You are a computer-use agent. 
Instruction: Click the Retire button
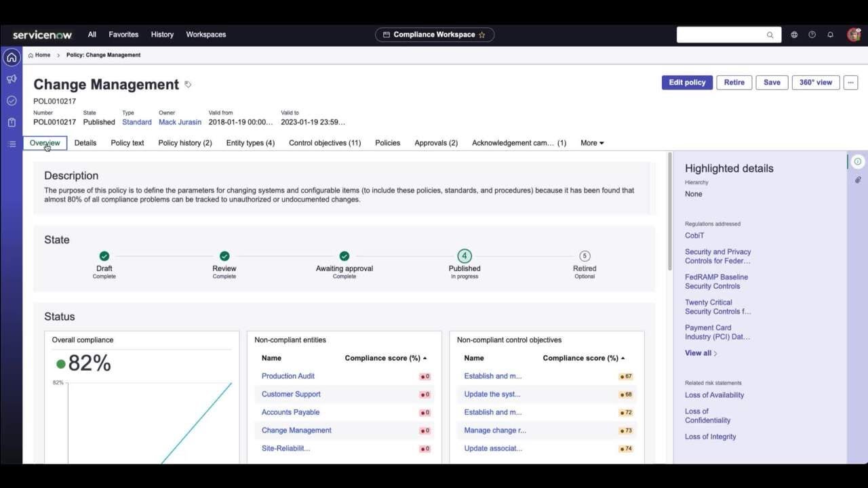(734, 83)
